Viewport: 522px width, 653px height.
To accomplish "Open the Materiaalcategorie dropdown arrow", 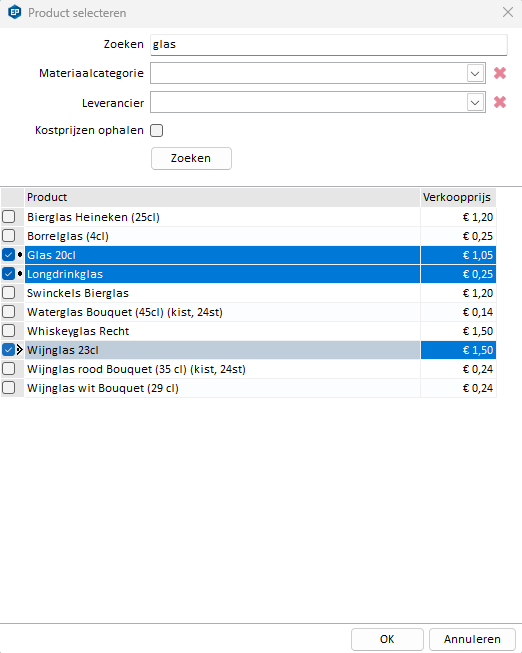I will coord(475,74).
